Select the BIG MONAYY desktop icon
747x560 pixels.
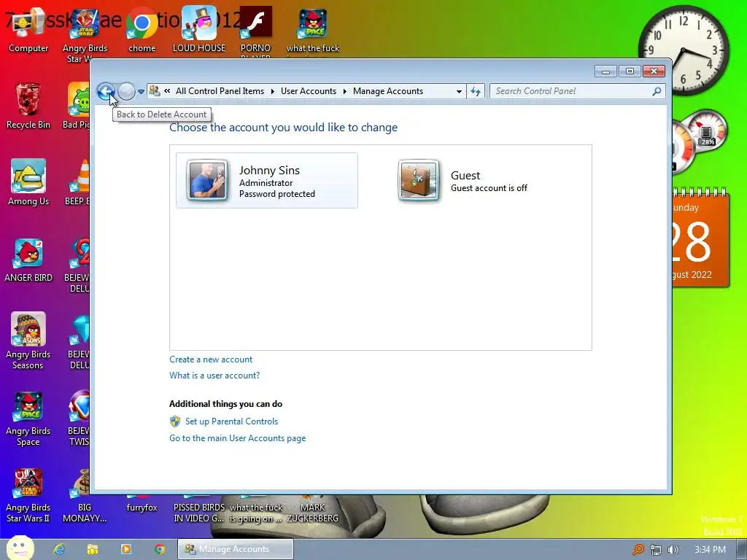pyautogui.click(x=85, y=495)
